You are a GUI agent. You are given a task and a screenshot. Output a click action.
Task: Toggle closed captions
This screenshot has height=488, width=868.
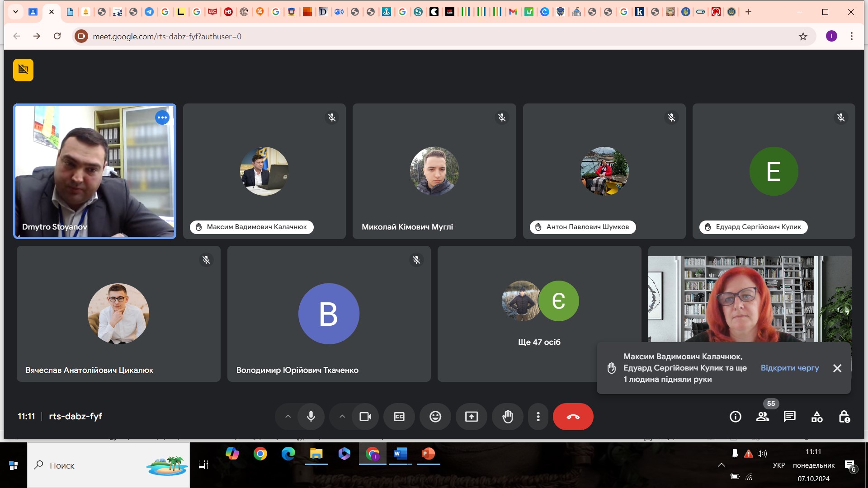click(399, 417)
